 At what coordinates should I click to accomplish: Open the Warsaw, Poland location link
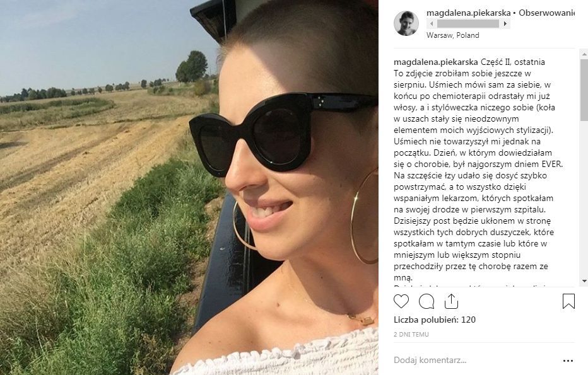pos(452,35)
